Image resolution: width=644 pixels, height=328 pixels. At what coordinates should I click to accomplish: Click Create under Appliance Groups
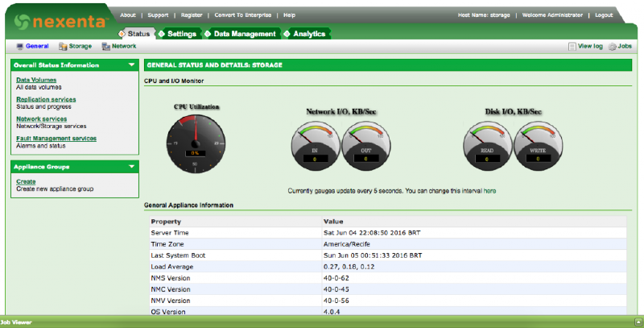click(x=26, y=181)
